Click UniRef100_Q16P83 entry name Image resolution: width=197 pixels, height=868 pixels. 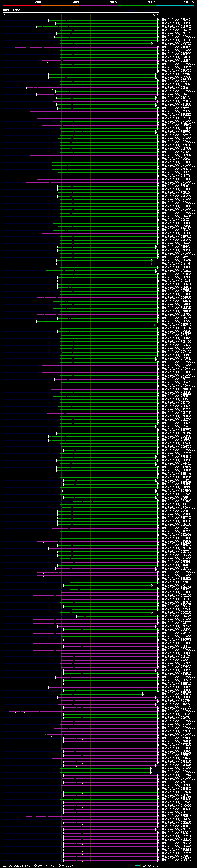(x=176, y=436)
